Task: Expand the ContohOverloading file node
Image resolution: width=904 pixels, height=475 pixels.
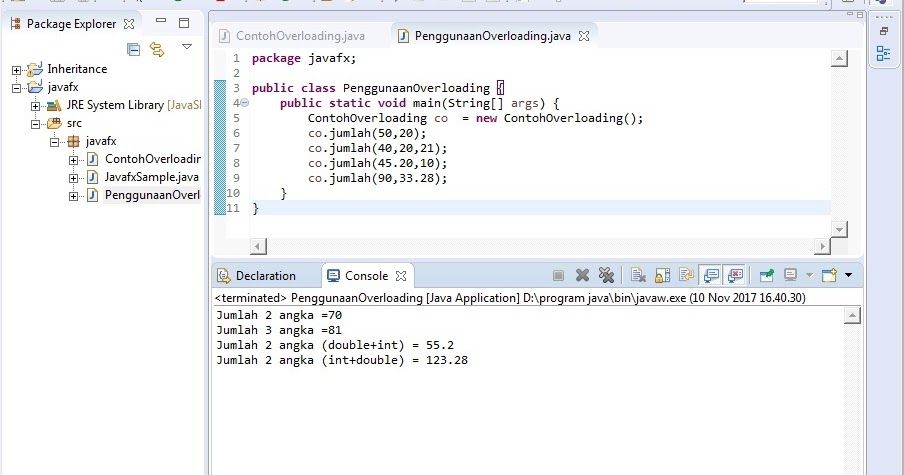Action: [x=73, y=160]
